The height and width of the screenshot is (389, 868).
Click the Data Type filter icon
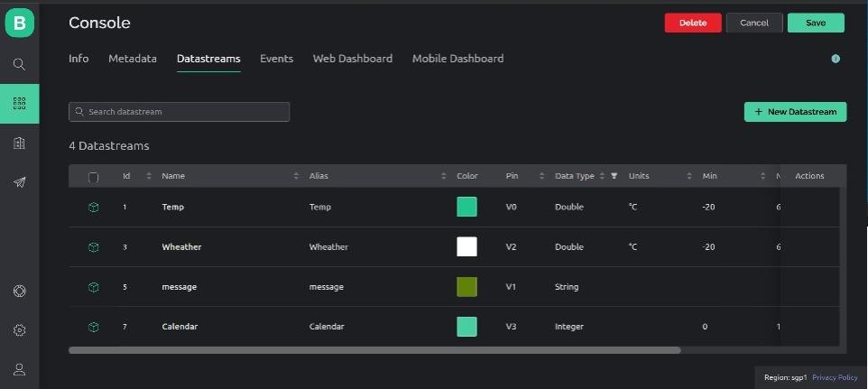click(x=614, y=176)
